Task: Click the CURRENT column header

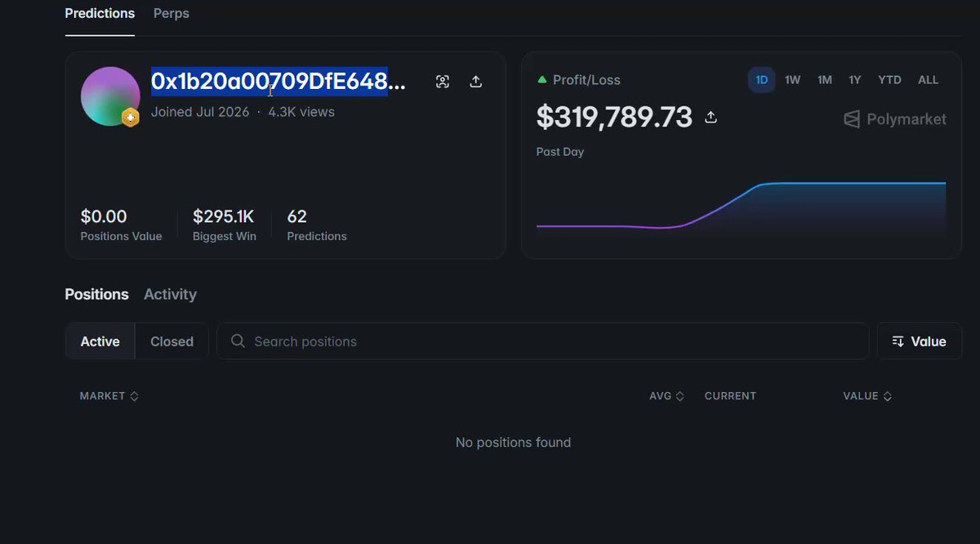Action: [x=730, y=396]
